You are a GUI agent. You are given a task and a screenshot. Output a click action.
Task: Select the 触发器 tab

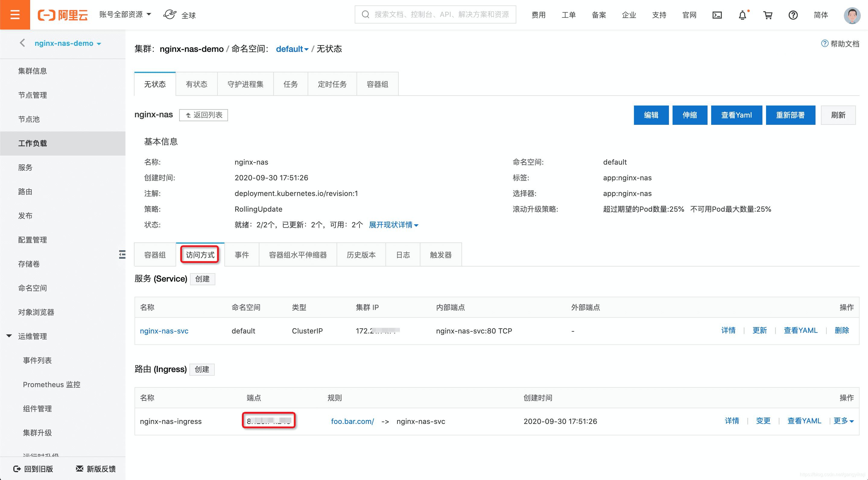441,255
